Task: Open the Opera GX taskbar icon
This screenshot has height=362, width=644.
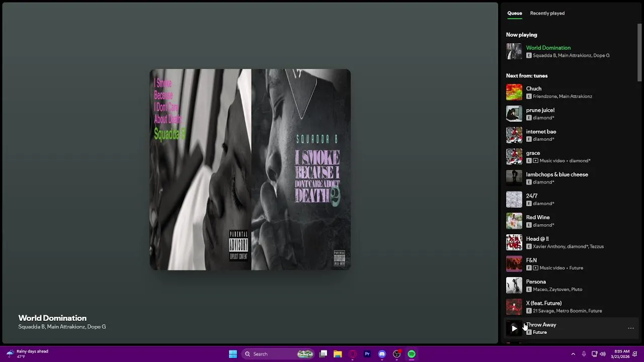Action: [353, 354]
